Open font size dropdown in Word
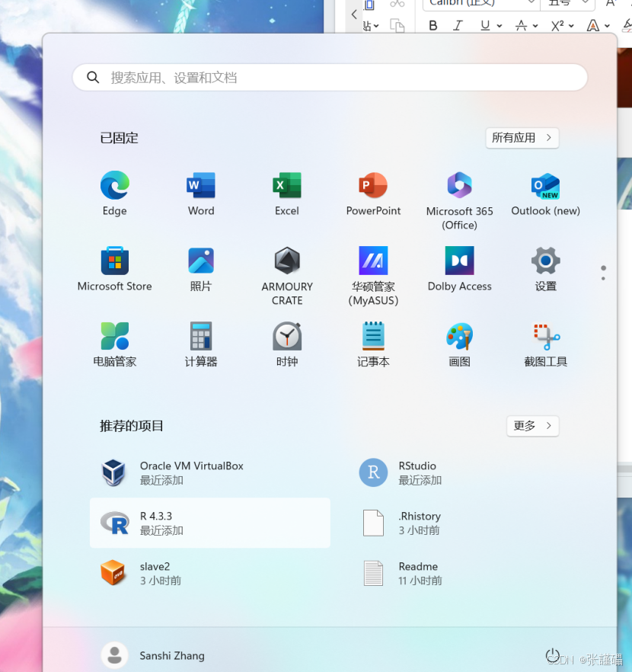 coord(585,2)
